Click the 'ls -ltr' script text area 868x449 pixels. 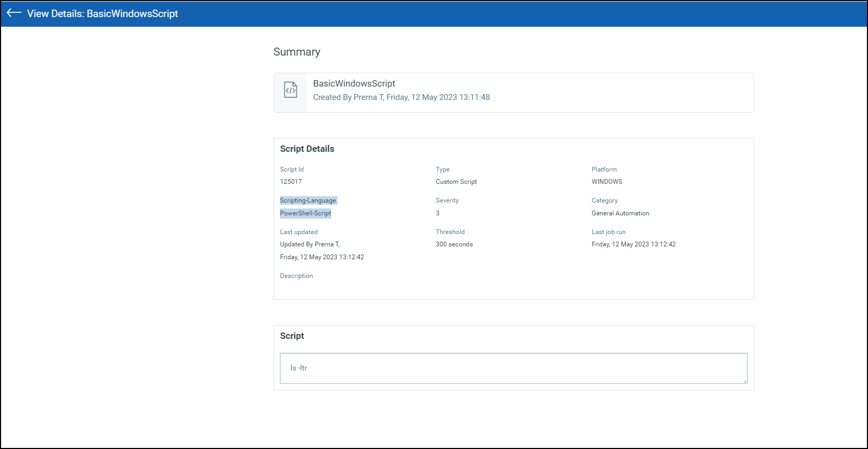513,368
